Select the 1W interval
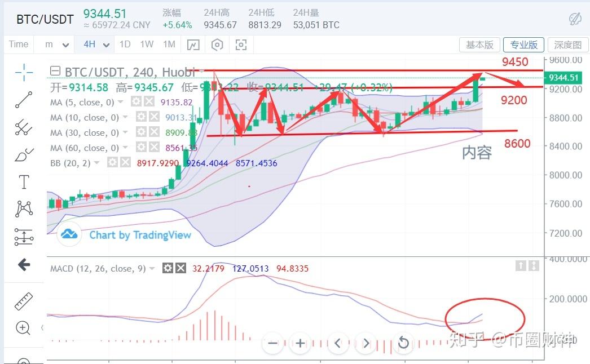This screenshot has height=364, width=590. tap(147, 45)
